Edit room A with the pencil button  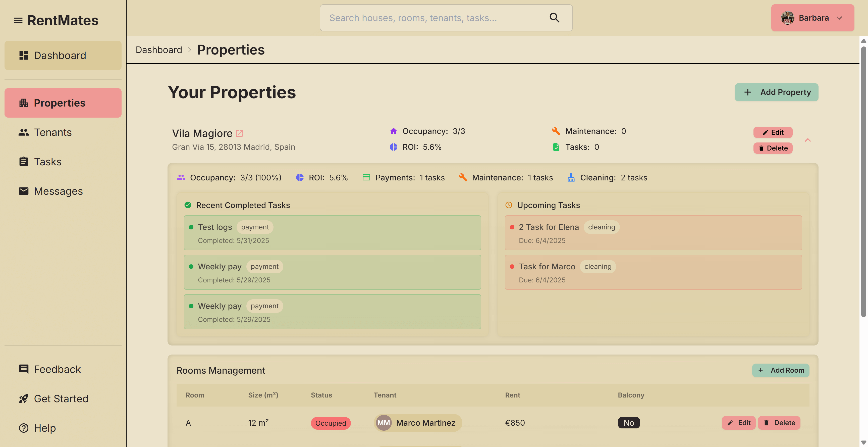pyautogui.click(x=739, y=423)
